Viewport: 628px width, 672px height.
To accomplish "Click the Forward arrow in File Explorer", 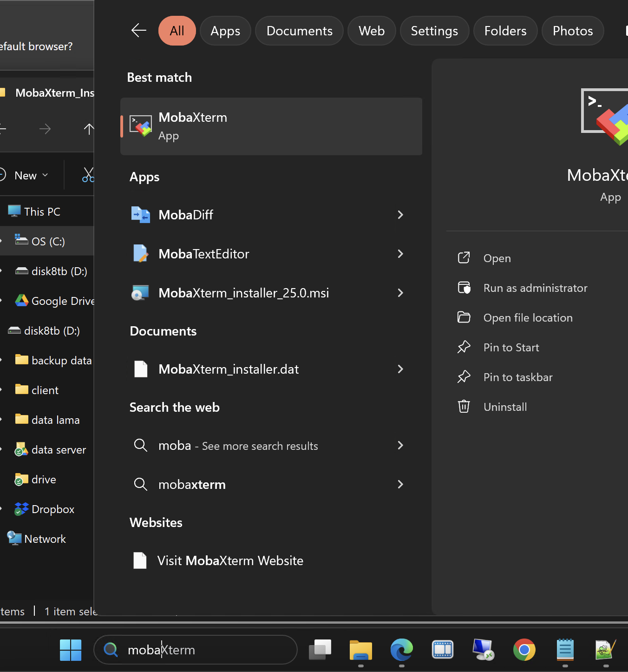I will [45, 129].
